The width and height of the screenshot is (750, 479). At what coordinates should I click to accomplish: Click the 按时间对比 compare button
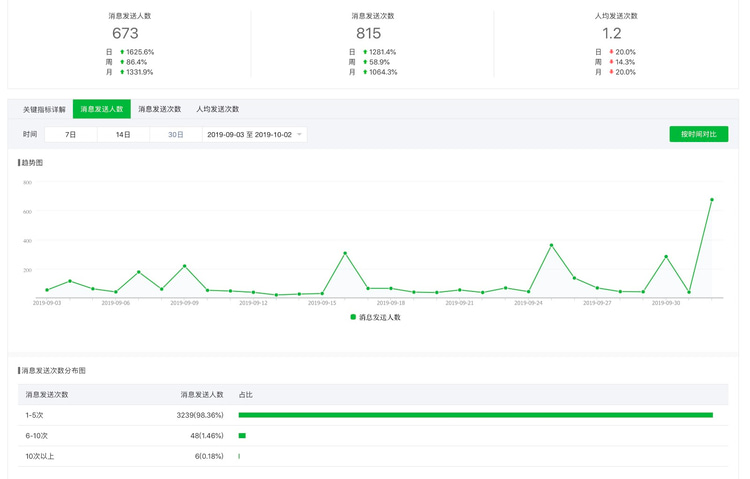click(698, 134)
